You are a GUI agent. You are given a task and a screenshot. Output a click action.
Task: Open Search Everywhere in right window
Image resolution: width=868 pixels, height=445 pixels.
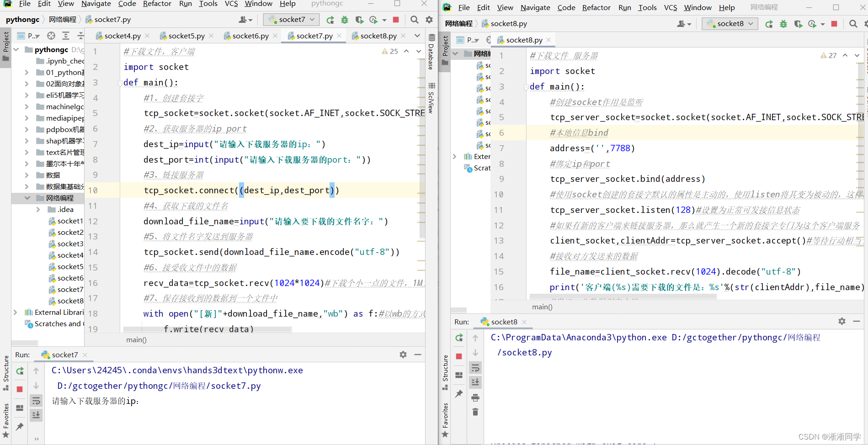tap(853, 24)
